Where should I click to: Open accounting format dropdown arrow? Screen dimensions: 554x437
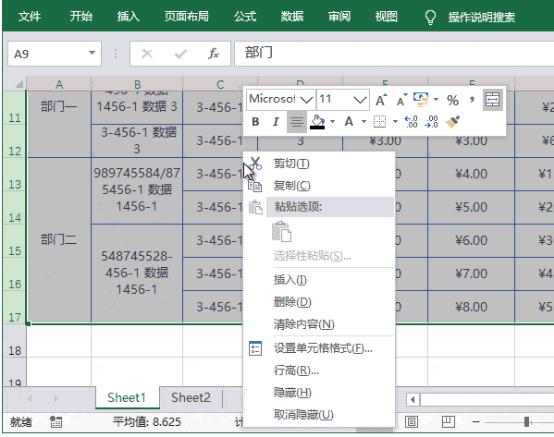(436, 100)
